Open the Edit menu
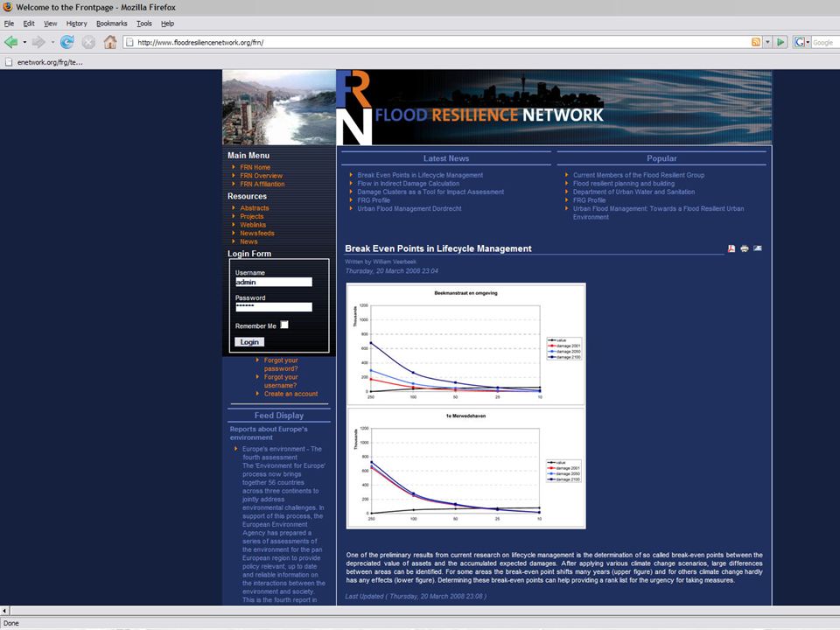Image resolution: width=840 pixels, height=630 pixels. (29, 24)
